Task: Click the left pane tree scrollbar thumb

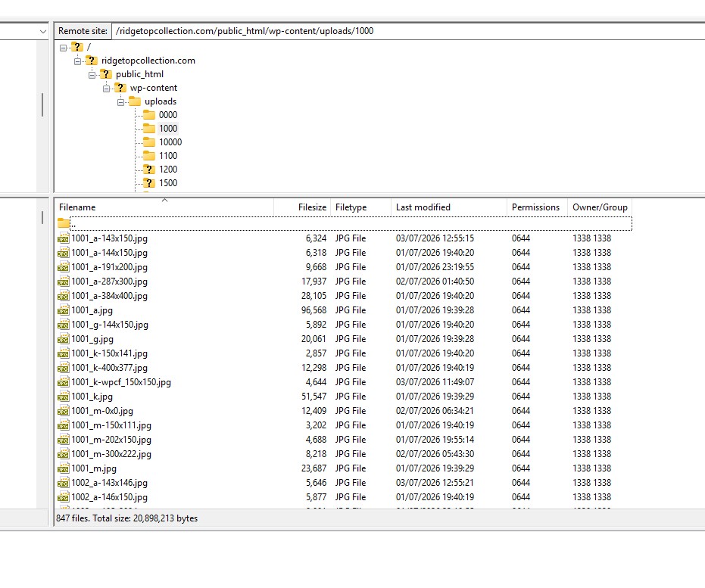Action: (x=42, y=104)
